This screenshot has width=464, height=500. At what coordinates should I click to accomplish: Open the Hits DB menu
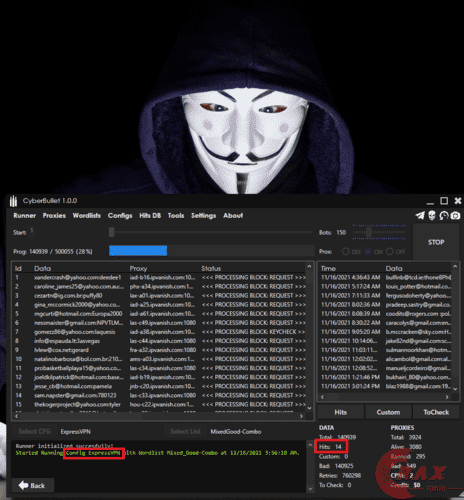(x=150, y=216)
